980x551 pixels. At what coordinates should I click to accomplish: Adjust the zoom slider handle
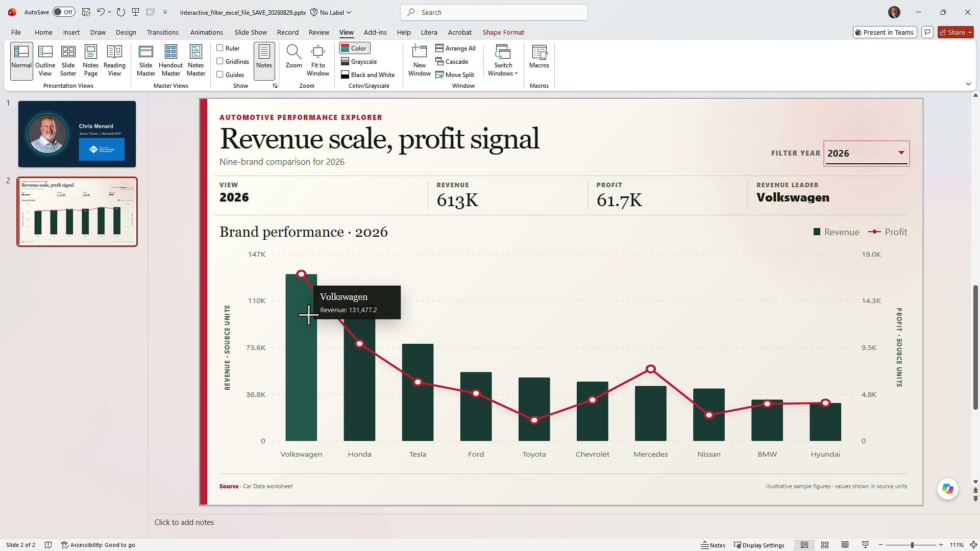912,545
